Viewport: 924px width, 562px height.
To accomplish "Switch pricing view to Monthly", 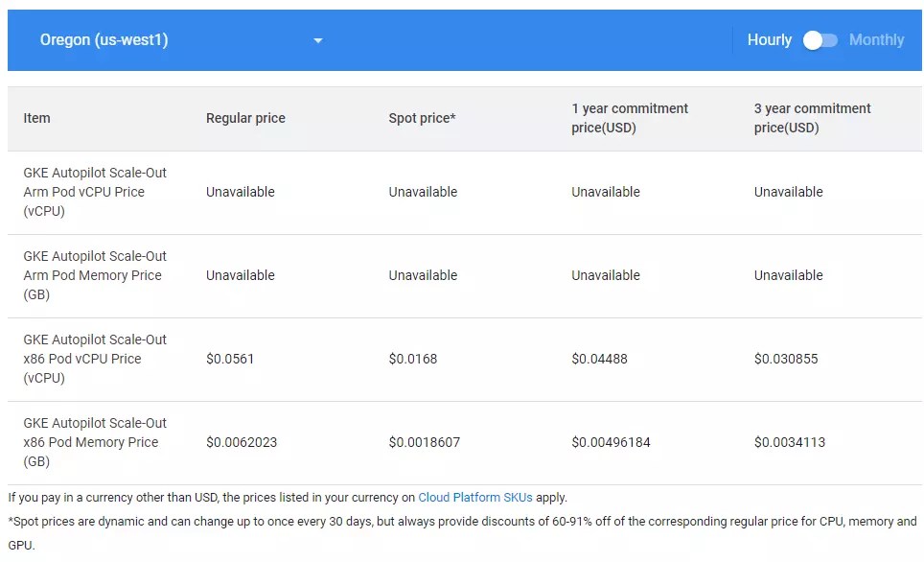I will point(877,40).
